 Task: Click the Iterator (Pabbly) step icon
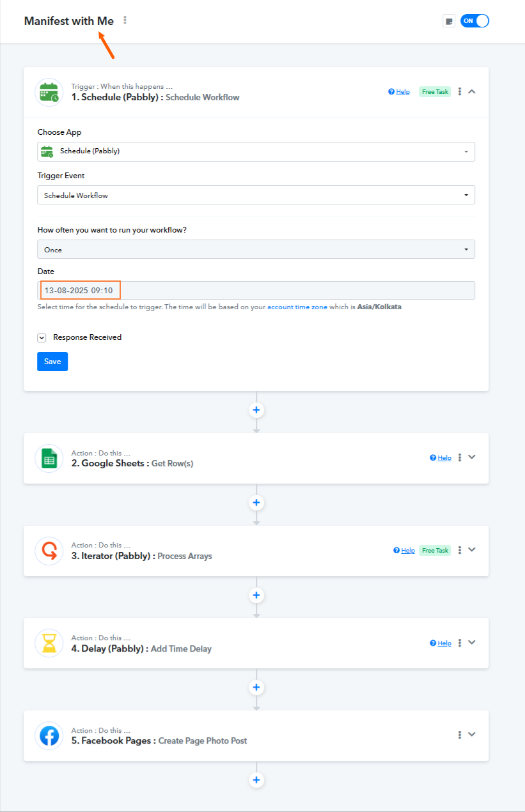[x=49, y=550]
